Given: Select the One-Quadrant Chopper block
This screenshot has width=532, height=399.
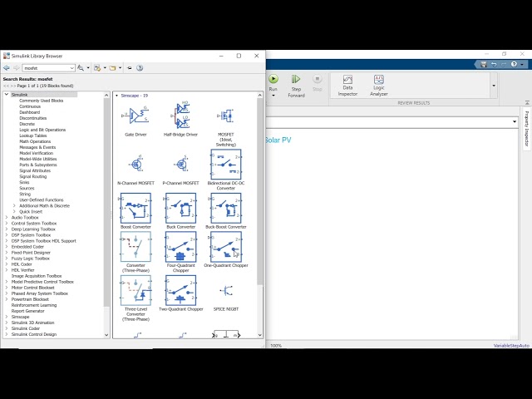Looking at the screenshot, I should click(x=225, y=247).
